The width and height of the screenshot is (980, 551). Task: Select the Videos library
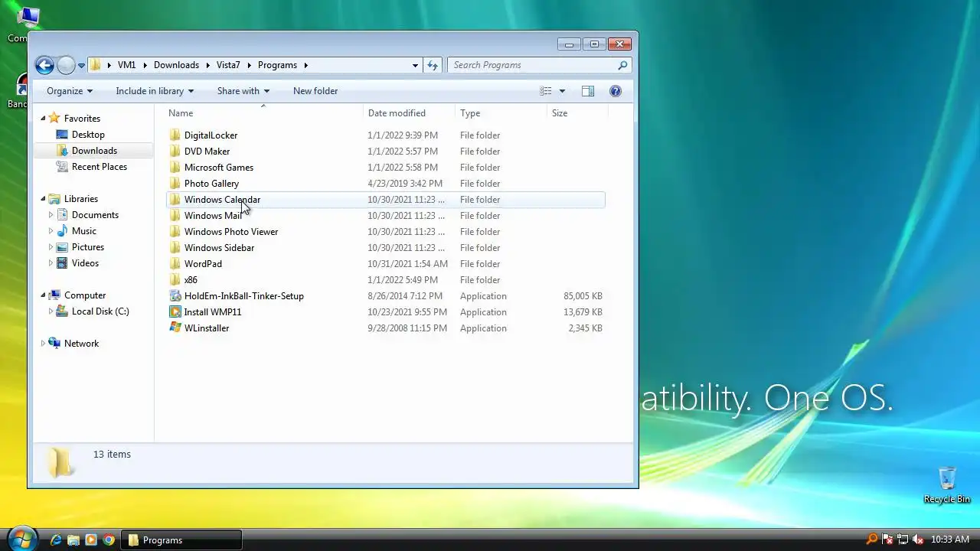coord(85,263)
